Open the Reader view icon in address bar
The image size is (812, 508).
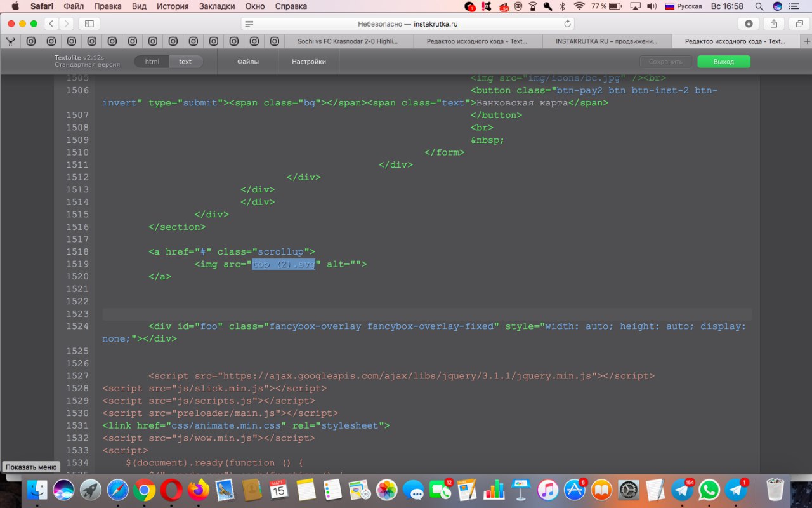point(249,23)
